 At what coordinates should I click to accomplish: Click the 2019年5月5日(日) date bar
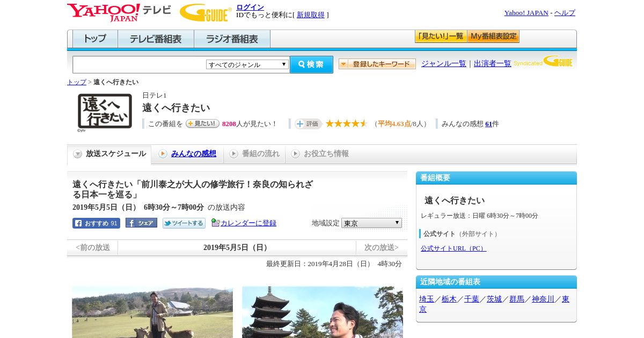point(237,247)
